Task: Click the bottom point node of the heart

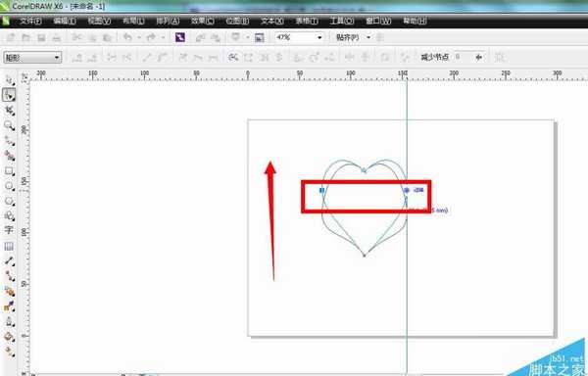Action: [x=365, y=256]
